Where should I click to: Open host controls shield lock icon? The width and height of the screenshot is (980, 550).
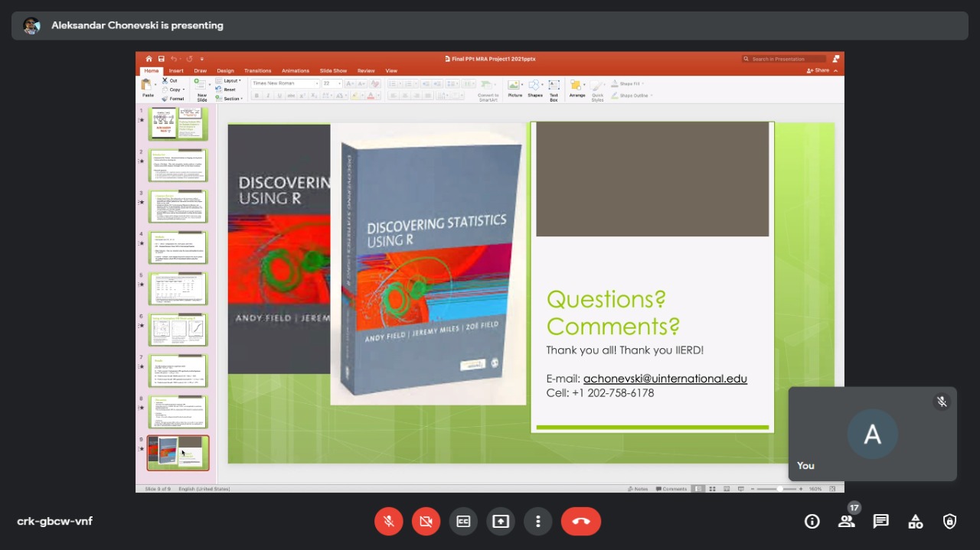(950, 521)
